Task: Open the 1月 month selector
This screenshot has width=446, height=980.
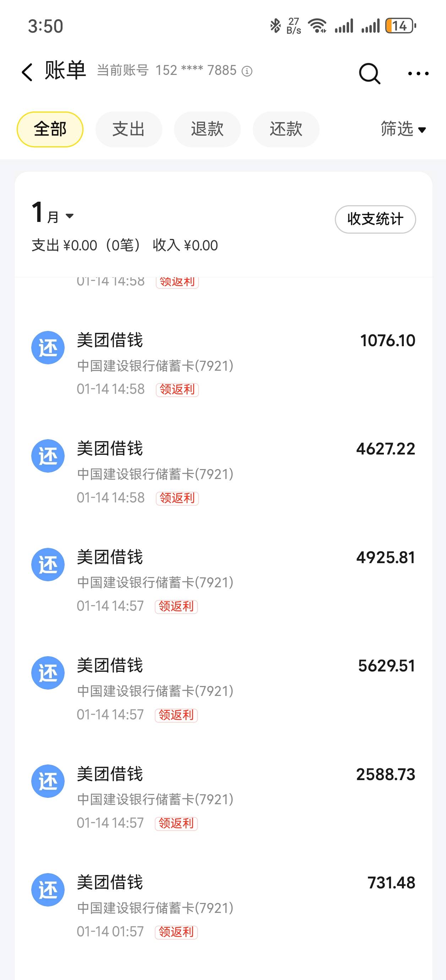Action: [x=53, y=215]
